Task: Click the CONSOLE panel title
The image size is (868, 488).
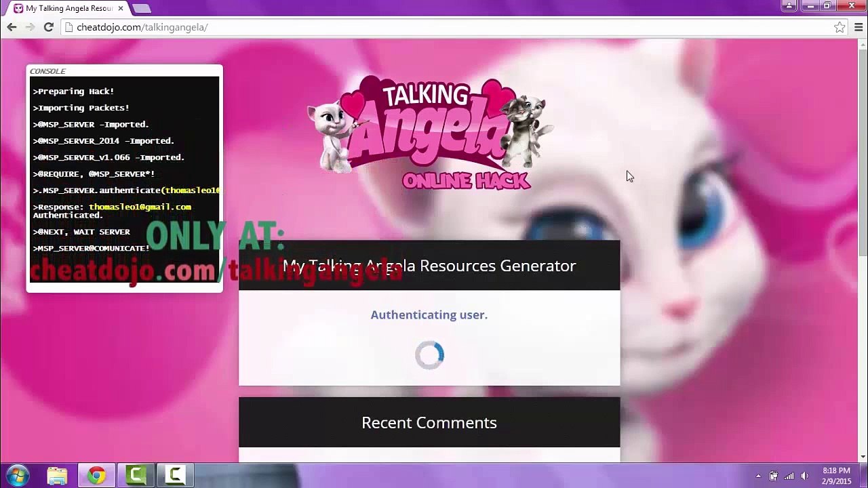Action: (47, 71)
